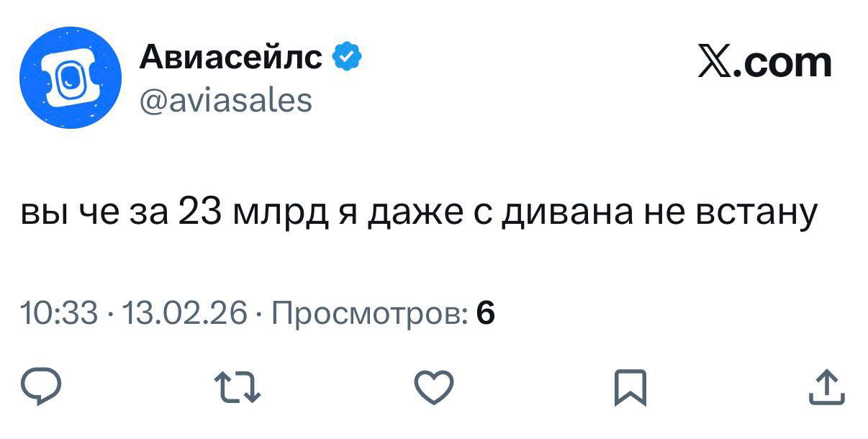The height and width of the screenshot is (439, 868).
Task: Open the Авиасейлс display name link
Action: [230, 58]
